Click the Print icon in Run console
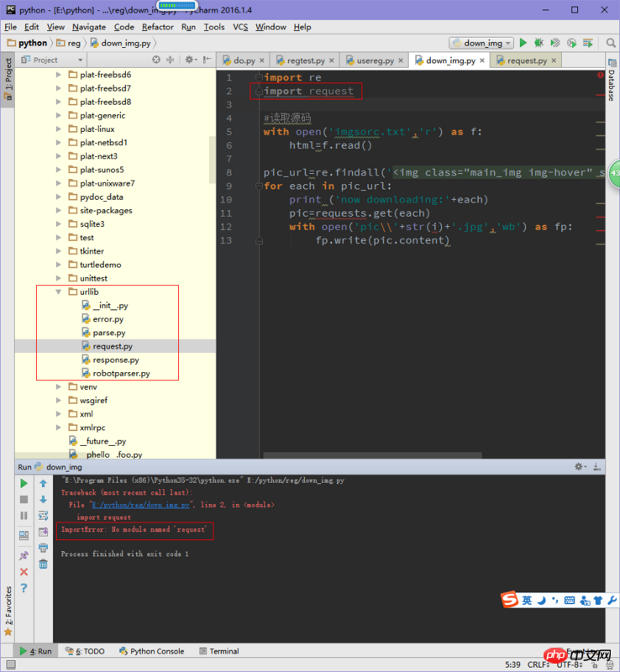The image size is (620, 672). click(43, 548)
